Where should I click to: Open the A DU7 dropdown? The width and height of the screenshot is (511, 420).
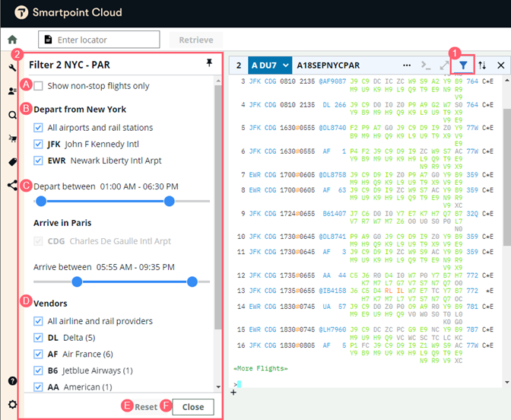[x=270, y=65]
